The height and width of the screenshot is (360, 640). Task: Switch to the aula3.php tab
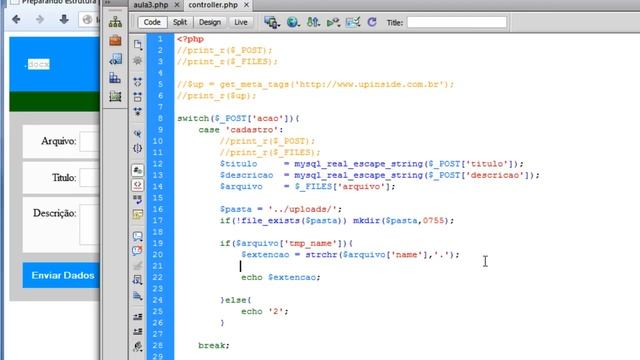(x=151, y=5)
